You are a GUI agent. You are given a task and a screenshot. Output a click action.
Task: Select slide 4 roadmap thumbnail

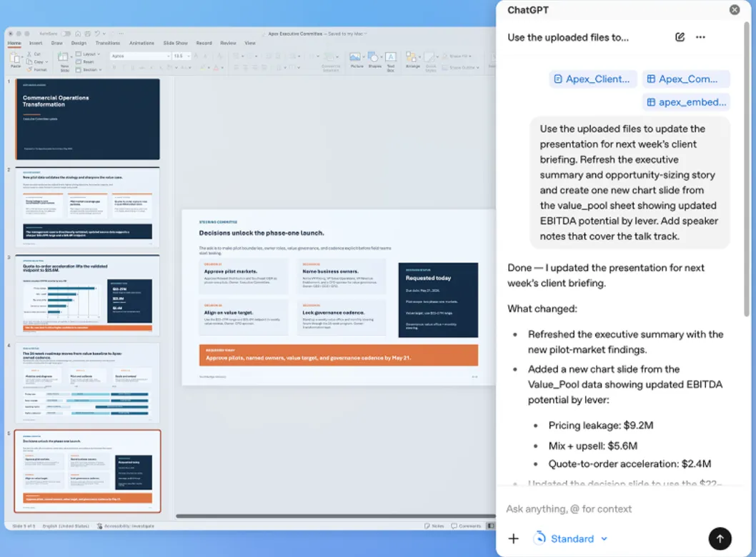point(87,383)
